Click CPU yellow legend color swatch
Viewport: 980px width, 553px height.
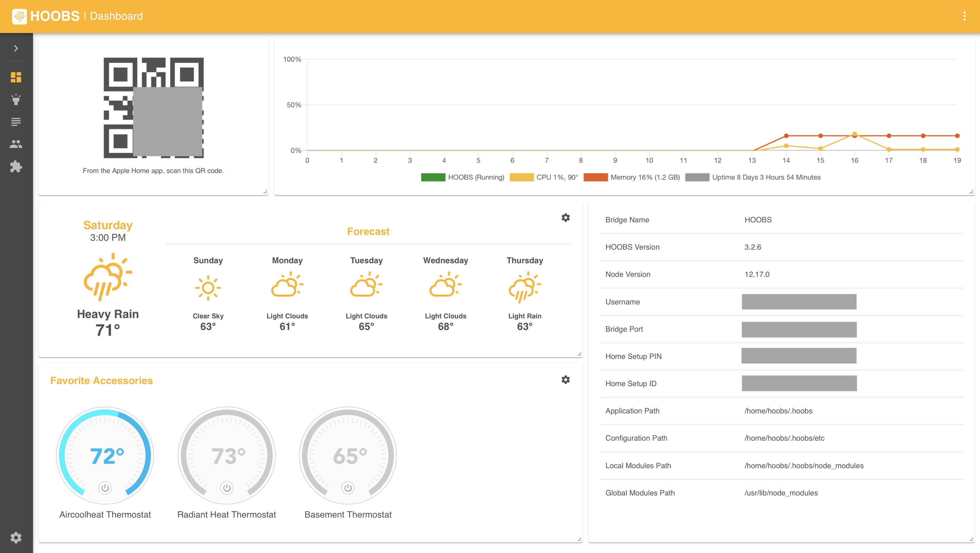pos(521,177)
